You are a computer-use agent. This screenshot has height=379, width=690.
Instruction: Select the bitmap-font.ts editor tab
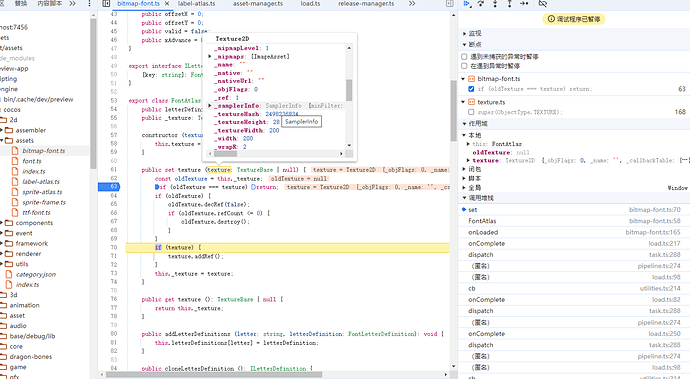[138, 4]
